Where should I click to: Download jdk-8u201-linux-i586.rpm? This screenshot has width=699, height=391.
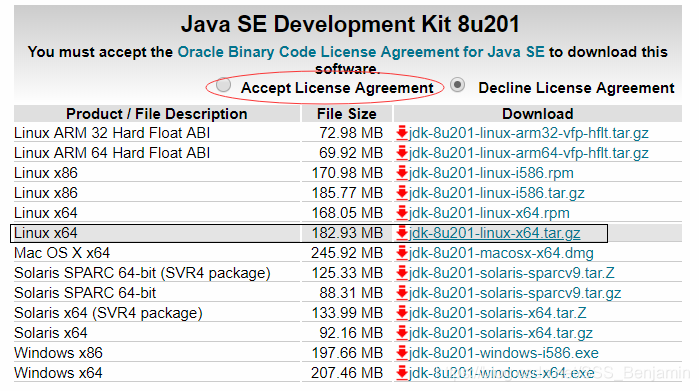tap(491, 173)
